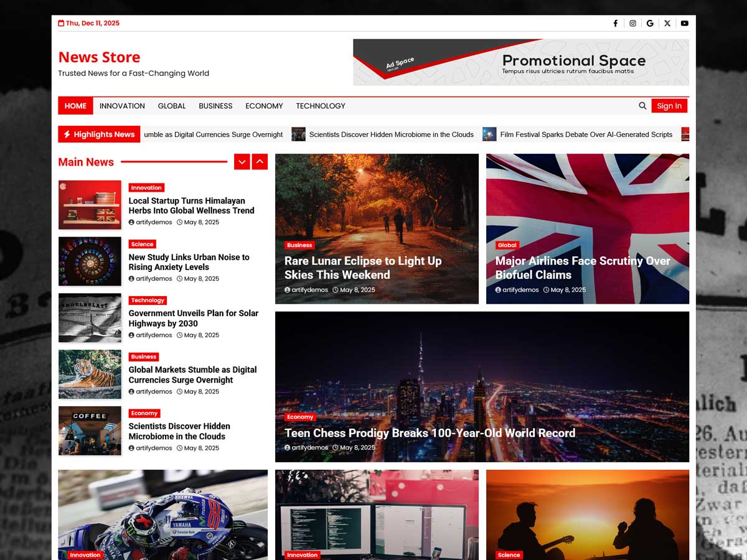Open the Facebook social icon in the header
Image resolution: width=747 pixels, height=560 pixels.
point(615,23)
